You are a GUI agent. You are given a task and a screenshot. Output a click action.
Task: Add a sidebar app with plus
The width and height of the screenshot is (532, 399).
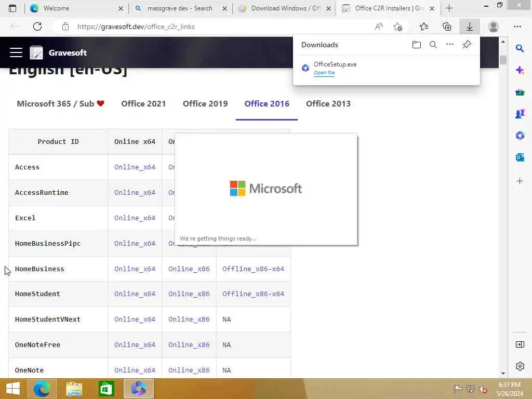[520, 181]
